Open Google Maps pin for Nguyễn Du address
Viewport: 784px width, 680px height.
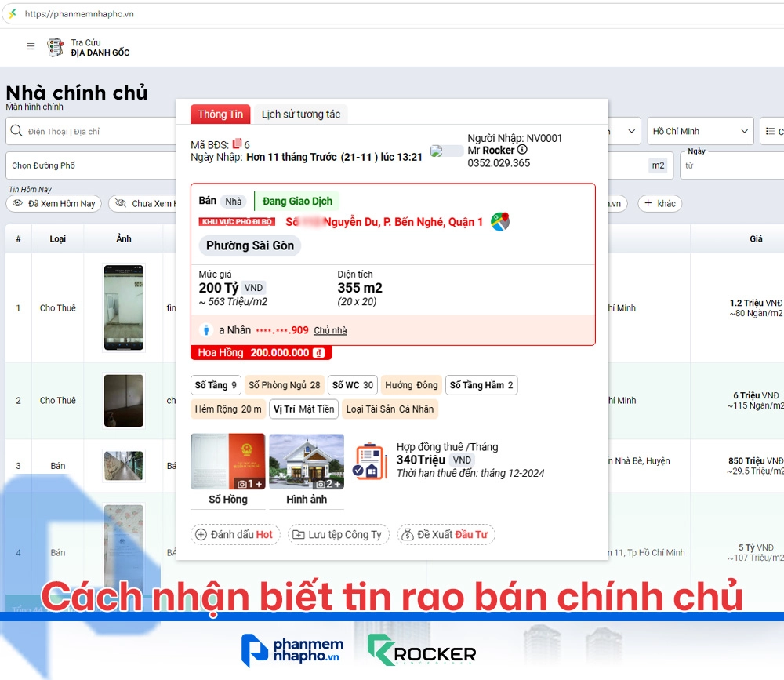499,222
